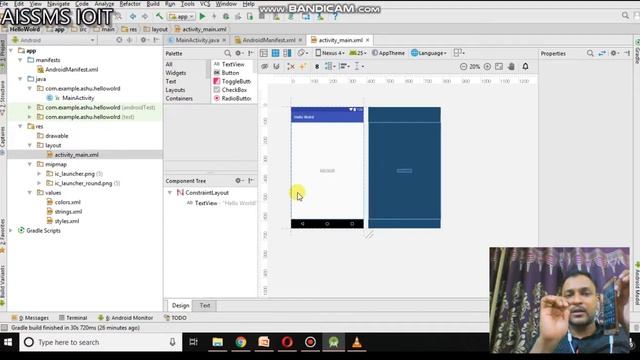
Task: Show the Design view surface icon
Action: (x=264, y=53)
